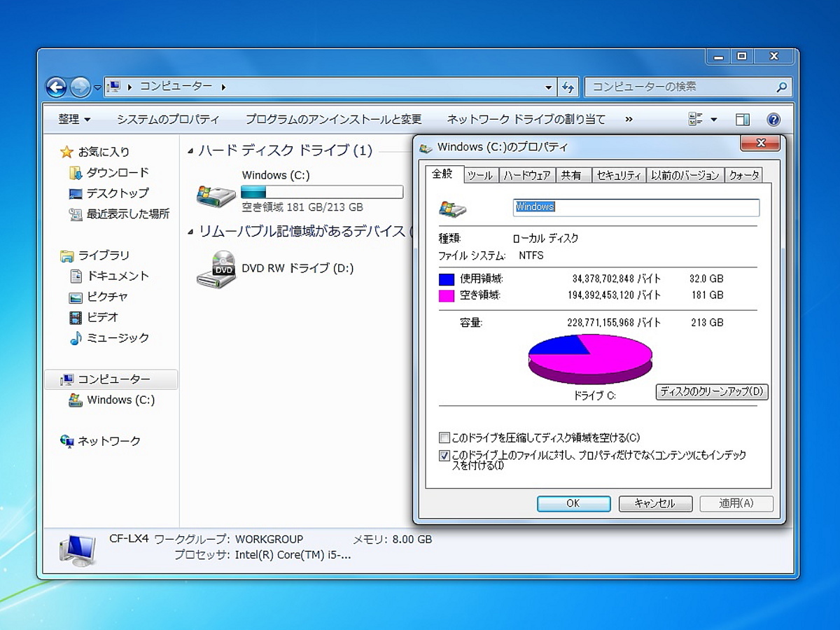The height and width of the screenshot is (630, 840).
Task: Collapse the リムーバブル記憶域があるデバイス group
Action: tap(190, 232)
